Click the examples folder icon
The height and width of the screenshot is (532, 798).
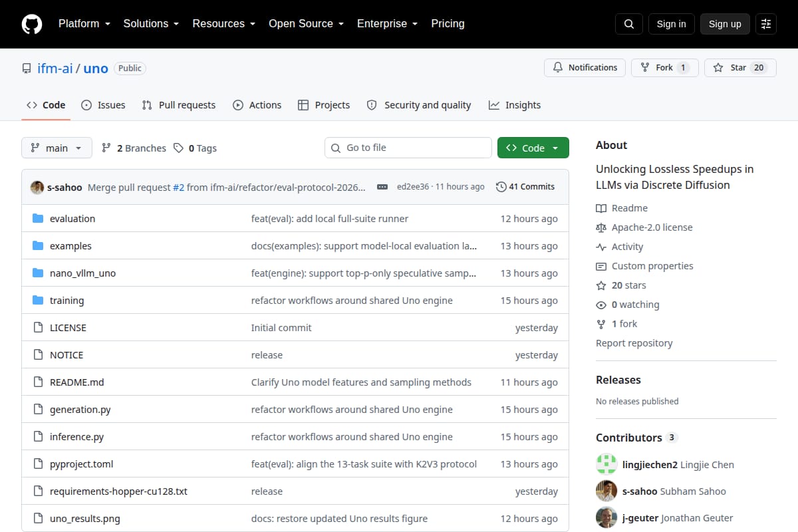pos(38,246)
